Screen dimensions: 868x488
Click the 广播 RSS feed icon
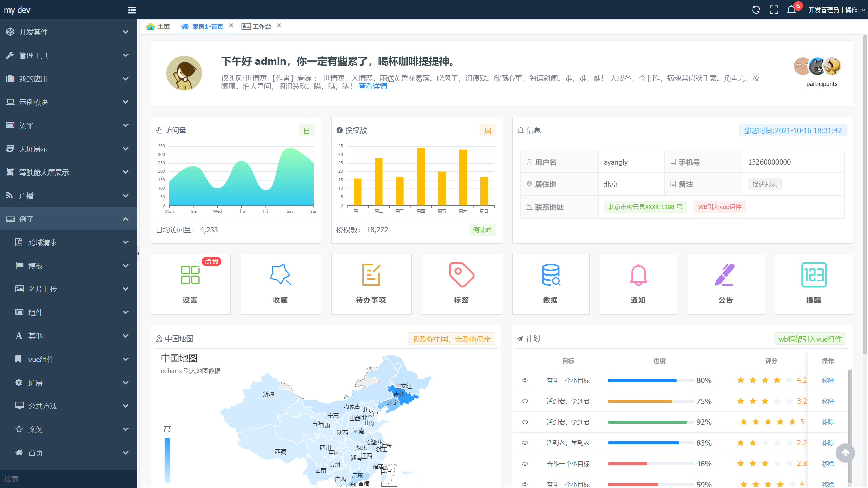[9, 195]
